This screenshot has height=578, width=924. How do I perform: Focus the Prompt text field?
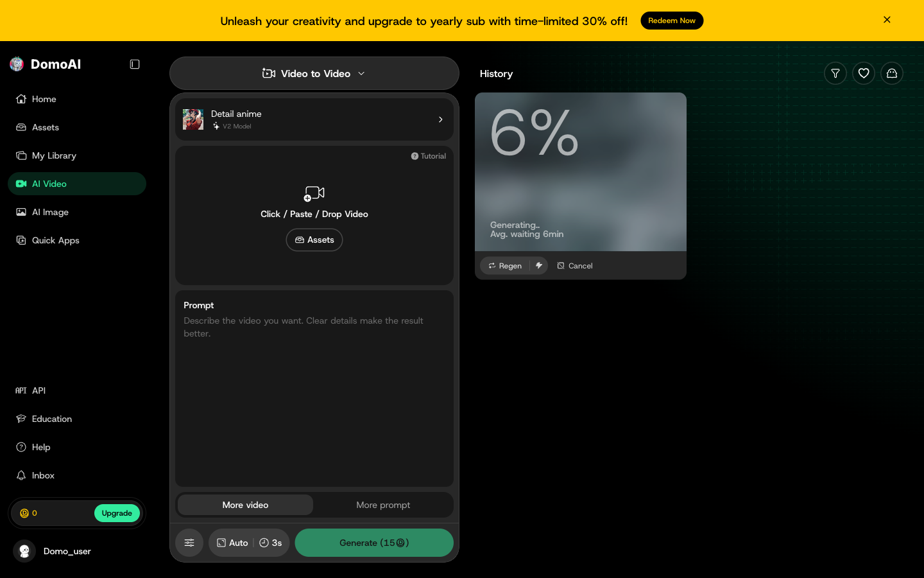pyautogui.click(x=314, y=389)
